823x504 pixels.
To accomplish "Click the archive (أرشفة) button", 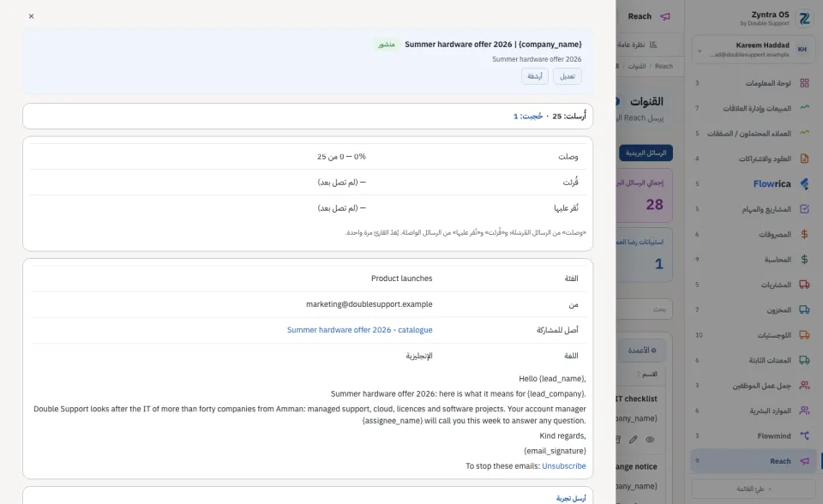I will [534, 76].
